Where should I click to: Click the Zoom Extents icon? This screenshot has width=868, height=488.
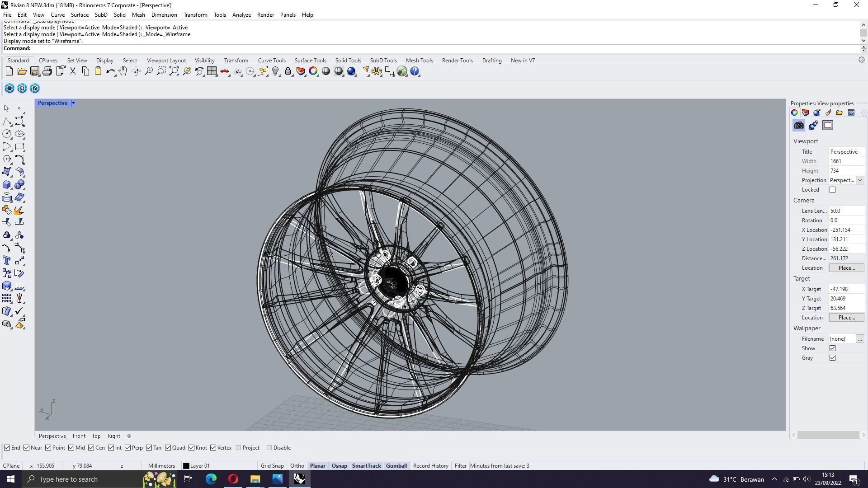(174, 71)
